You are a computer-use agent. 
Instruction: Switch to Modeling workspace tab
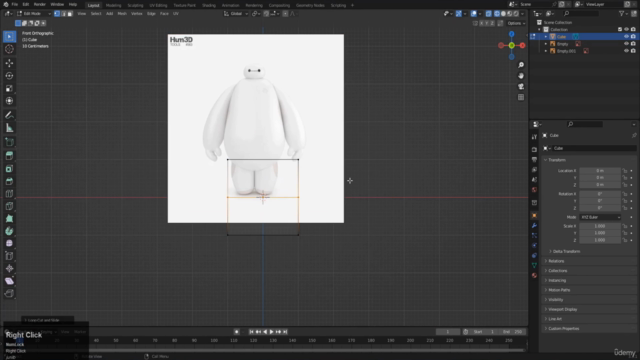(113, 5)
